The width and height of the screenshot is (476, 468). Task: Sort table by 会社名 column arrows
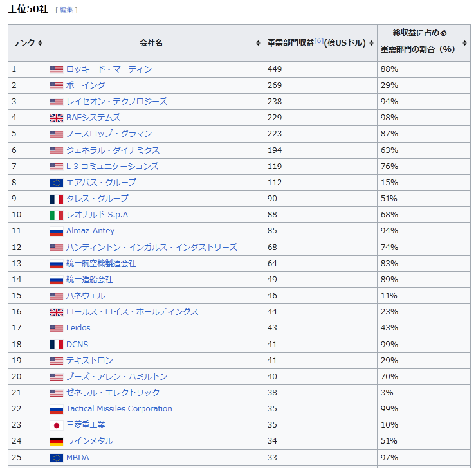coord(259,43)
